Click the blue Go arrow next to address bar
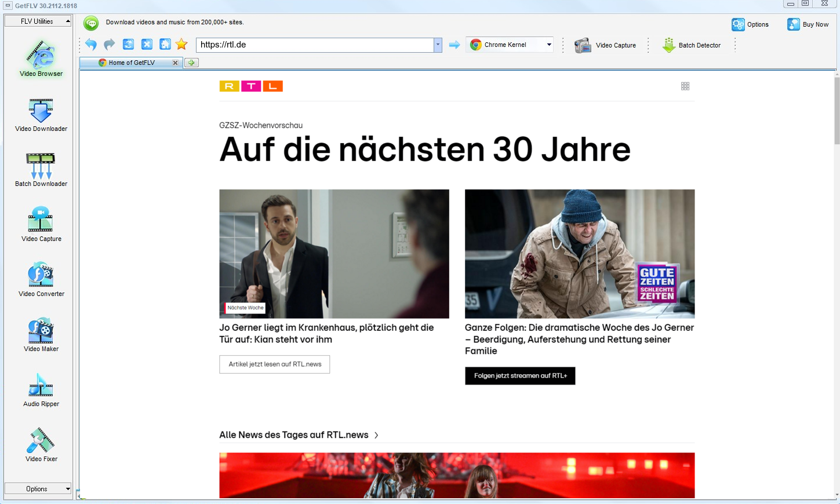Screen dimensions: 840x504 coord(454,45)
